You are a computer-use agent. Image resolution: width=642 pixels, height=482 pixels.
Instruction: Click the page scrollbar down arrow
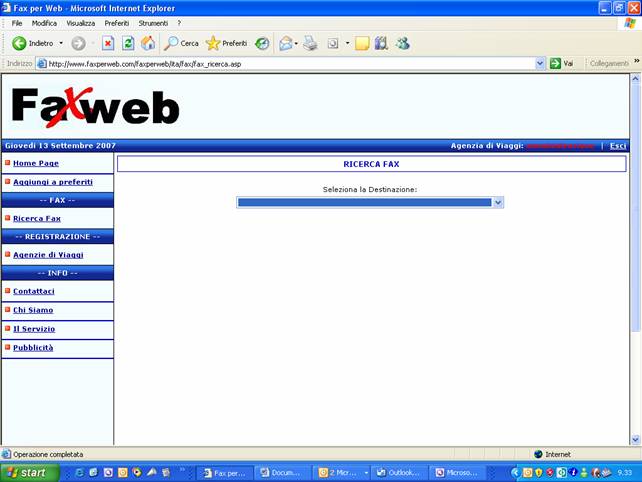pos(635,440)
